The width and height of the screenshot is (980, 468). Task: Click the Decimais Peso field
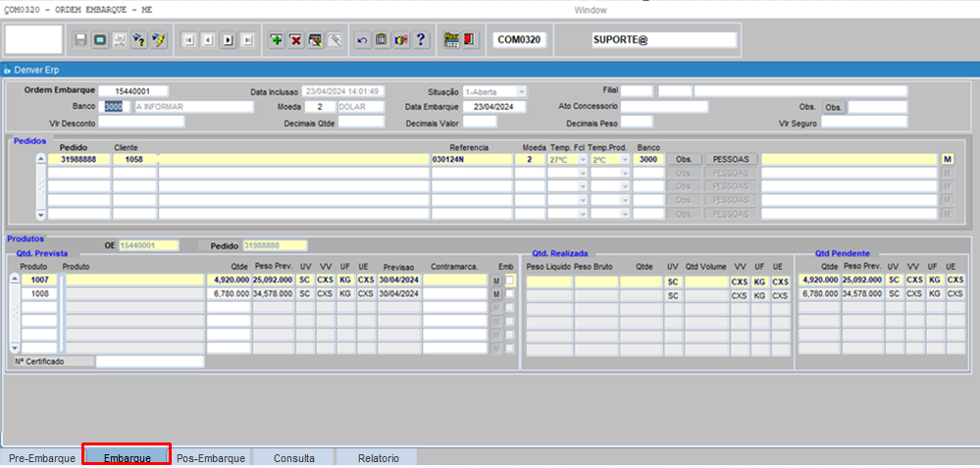pyautogui.click(x=637, y=122)
